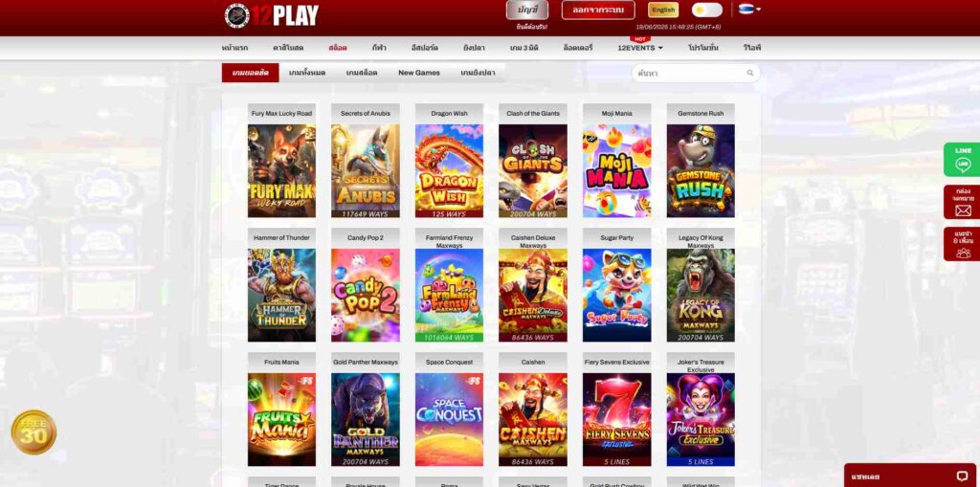The height and width of the screenshot is (487, 980).
Task: Select the New Games tab
Action: [x=419, y=73]
